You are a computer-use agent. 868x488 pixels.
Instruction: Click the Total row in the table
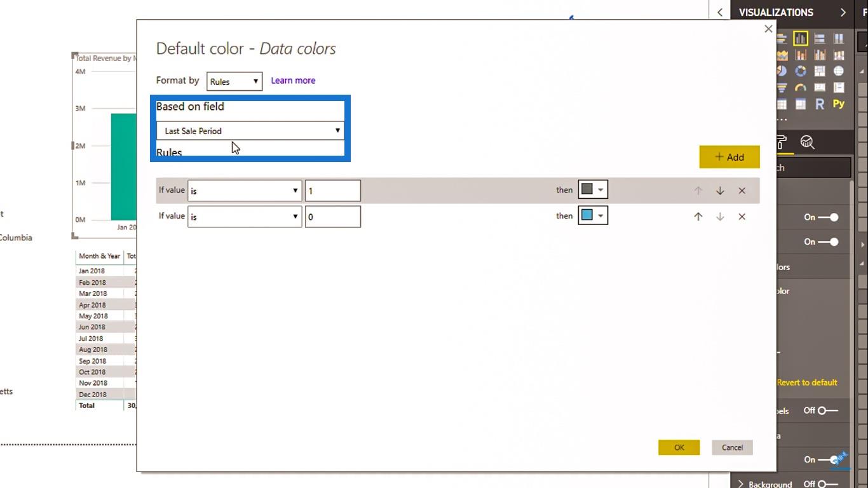(x=105, y=405)
